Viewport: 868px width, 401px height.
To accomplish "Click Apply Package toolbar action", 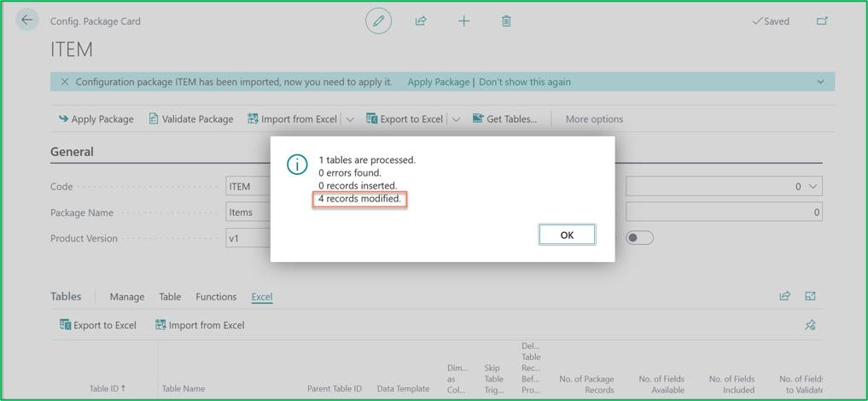I will click(x=96, y=119).
